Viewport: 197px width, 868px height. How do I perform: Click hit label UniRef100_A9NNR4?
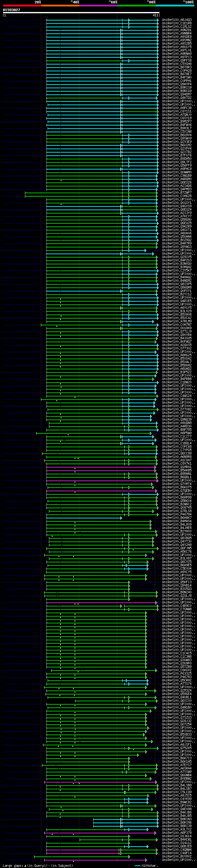pos(177,33)
